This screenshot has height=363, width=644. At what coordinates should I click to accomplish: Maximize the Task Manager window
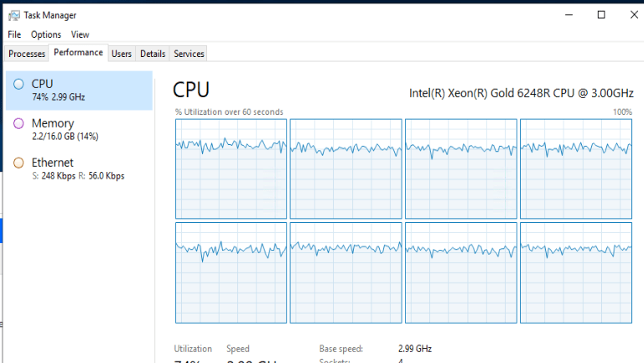[x=601, y=14]
